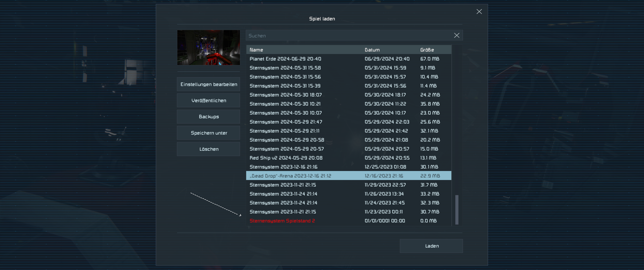
Task: Close the Spiel laden dialog
Action: [x=479, y=12]
